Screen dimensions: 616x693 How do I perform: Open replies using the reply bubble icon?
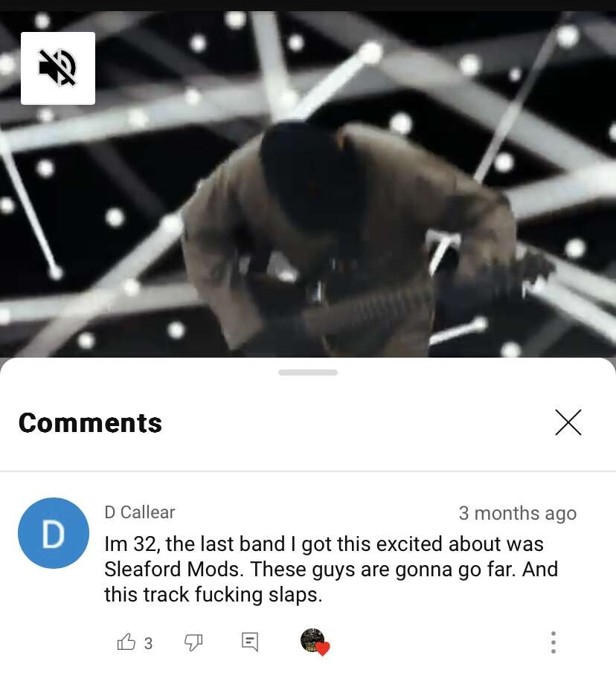(x=250, y=642)
